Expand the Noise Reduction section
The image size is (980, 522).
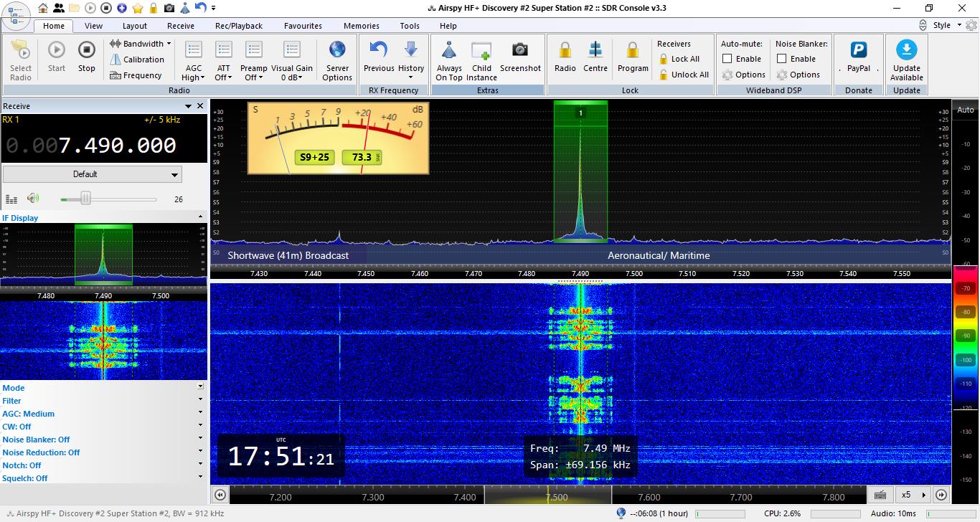point(200,452)
